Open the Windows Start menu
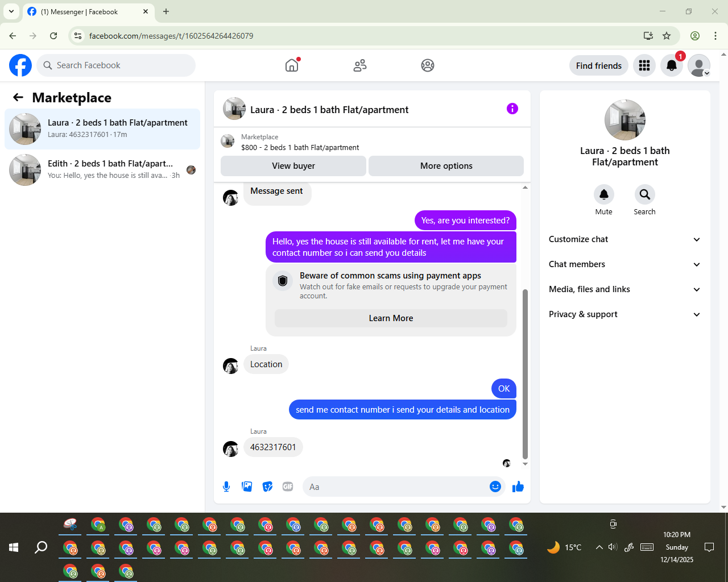728x582 pixels. 14,547
